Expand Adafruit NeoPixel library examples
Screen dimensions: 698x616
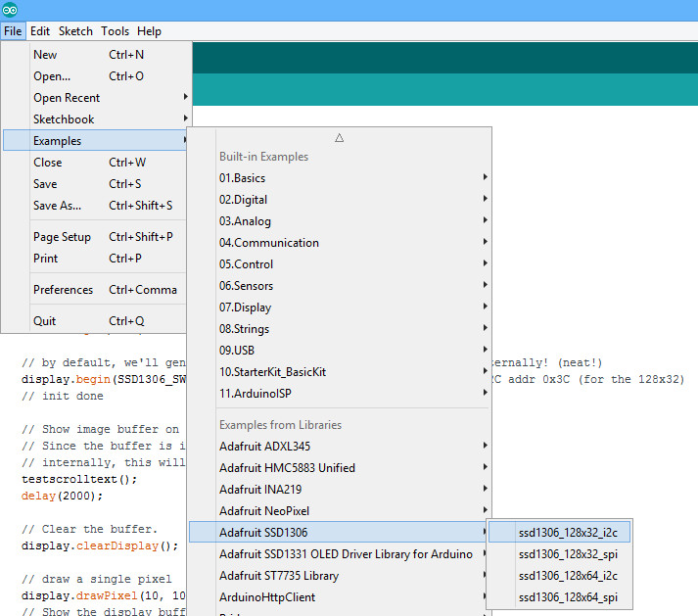click(x=340, y=511)
